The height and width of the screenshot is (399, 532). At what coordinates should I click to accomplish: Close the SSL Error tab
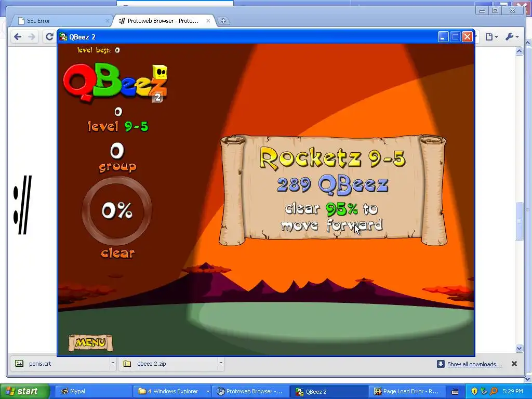(107, 21)
